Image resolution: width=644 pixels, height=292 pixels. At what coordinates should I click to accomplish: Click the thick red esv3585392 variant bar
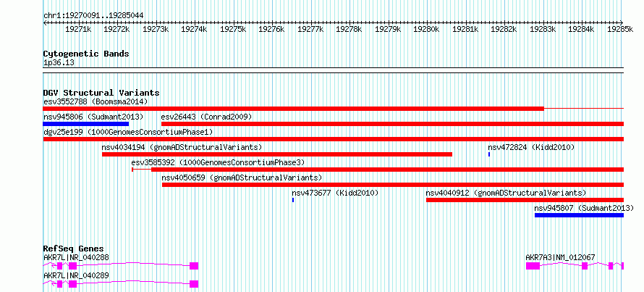pyautogui.click(x=388, y=170)
